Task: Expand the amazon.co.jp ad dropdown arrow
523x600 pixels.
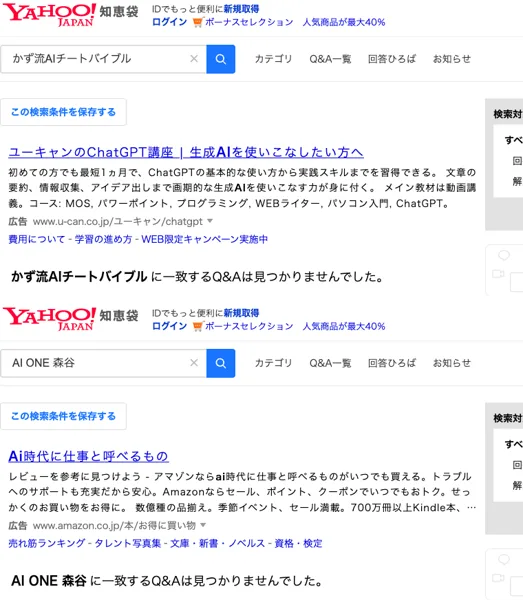Action: point(203,525)
